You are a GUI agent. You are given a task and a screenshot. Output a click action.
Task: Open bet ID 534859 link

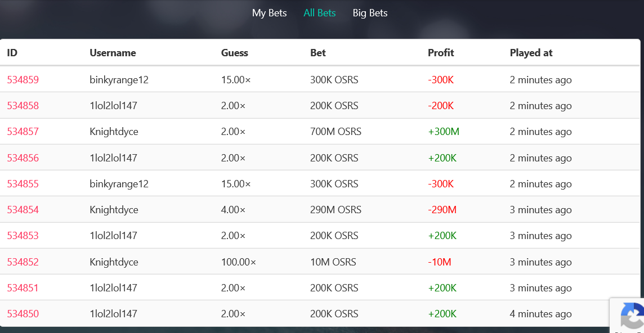pos(23,80)
